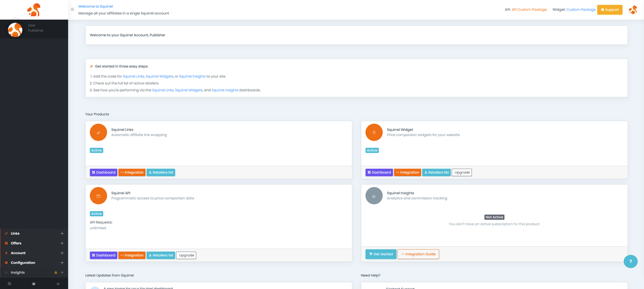Open the user avatar in the sidebar

15,30
